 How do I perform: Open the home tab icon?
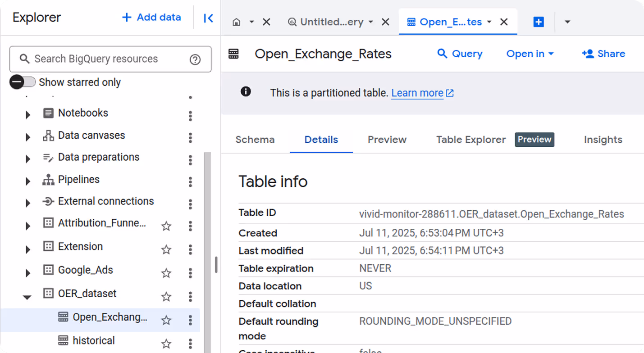[237, 22]
